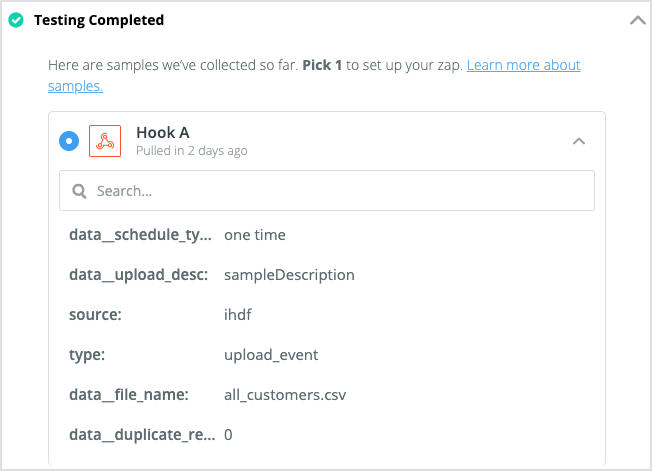Select the Hook A sample radio button
The height and width of the screenshot is (471, 652).
[x=69, y=141]
